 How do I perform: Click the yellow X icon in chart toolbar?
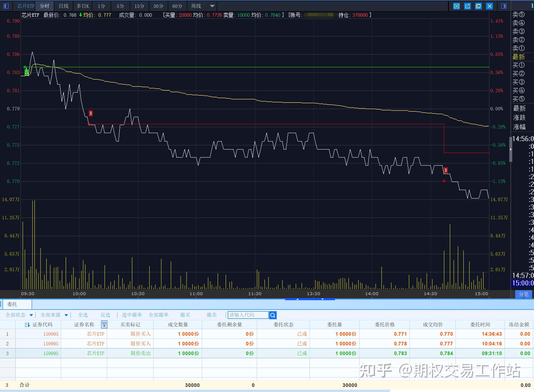click(x=489, y=6)
